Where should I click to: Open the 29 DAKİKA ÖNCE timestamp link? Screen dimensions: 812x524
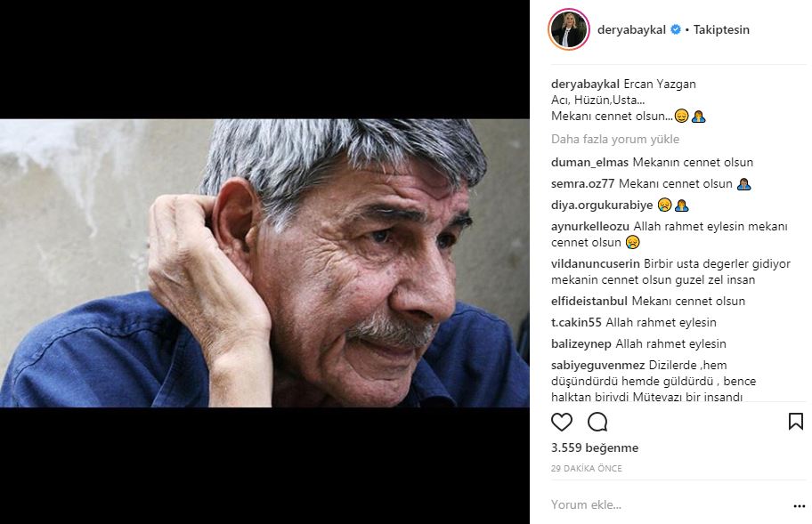click(586, 468)
